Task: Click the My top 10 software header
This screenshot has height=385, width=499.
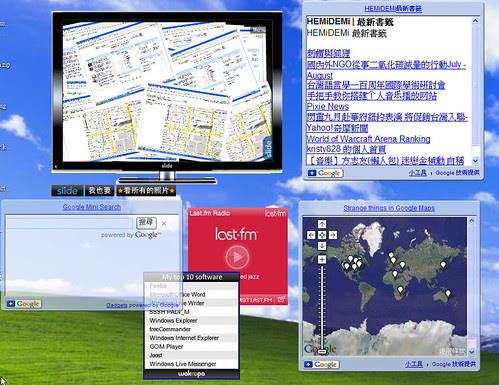Action: (192, 277)
